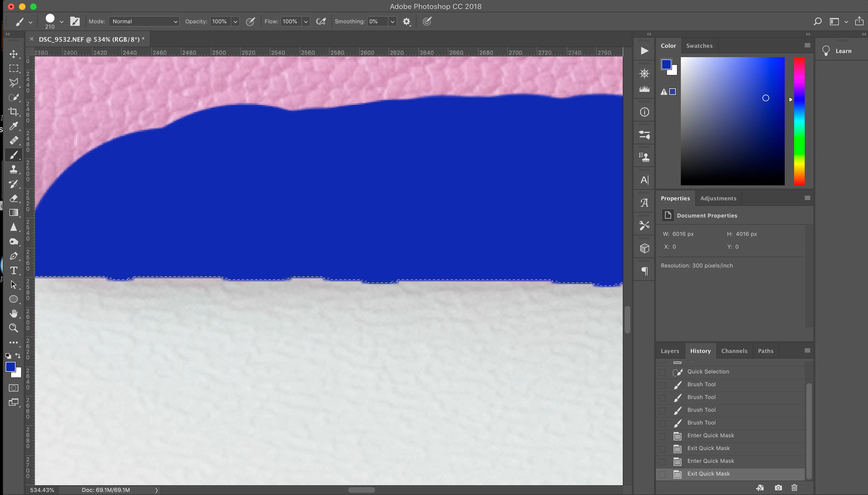868x495 pixels.
Task: Create new snapshot with camera icon
Action: coord(778,488)
